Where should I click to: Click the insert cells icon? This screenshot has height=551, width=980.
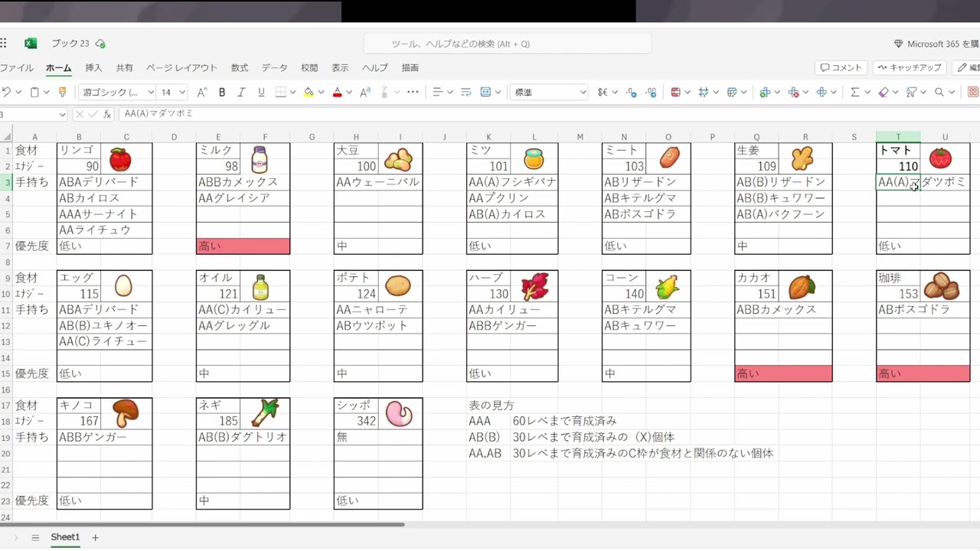pos(766,92)
